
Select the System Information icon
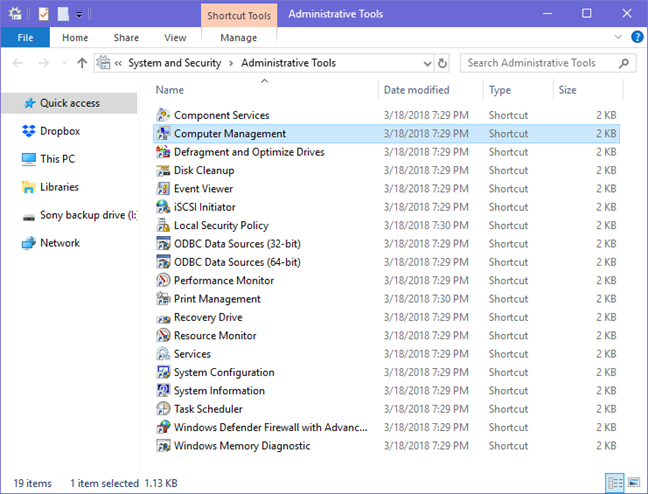pos(163,390)
